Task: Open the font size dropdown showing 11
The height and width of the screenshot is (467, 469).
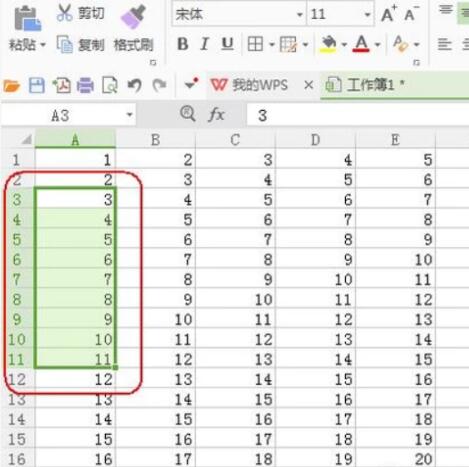Action: pyautogui.click(x=367, y=15)
